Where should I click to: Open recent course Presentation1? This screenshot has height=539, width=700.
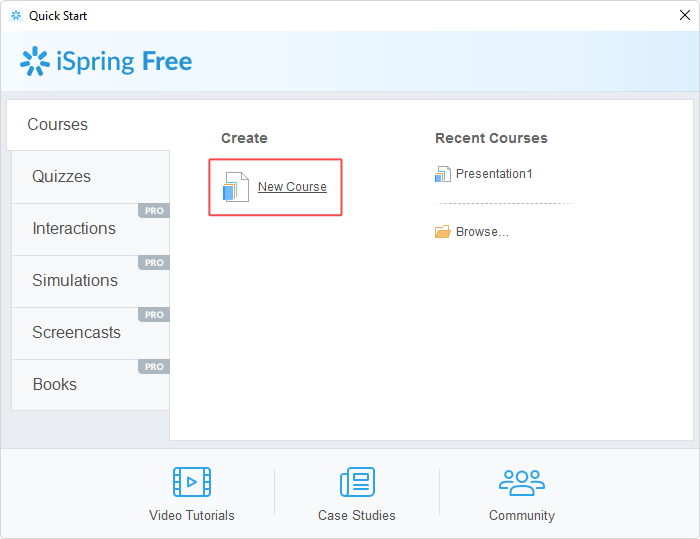pos(494,174)
